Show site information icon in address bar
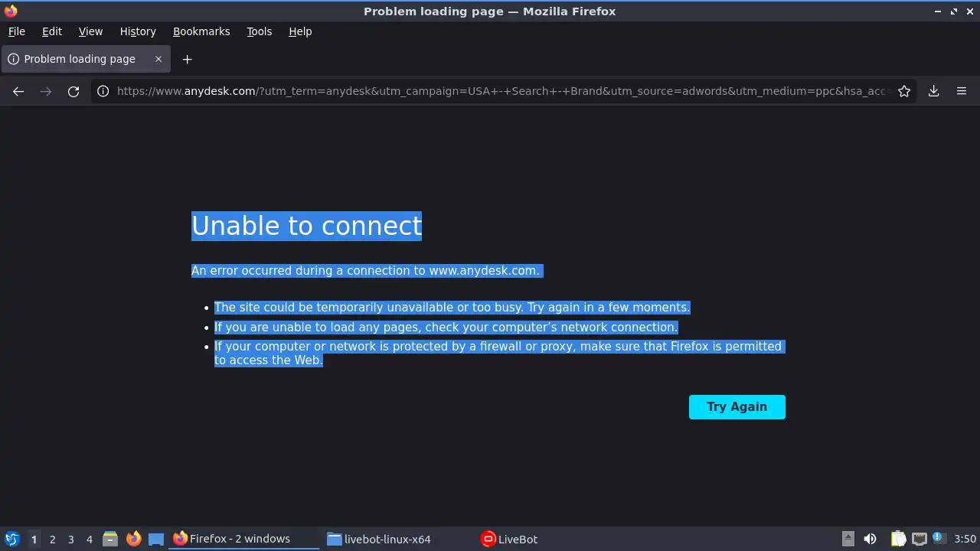This screenshot has width=980, height=551. 103,91
